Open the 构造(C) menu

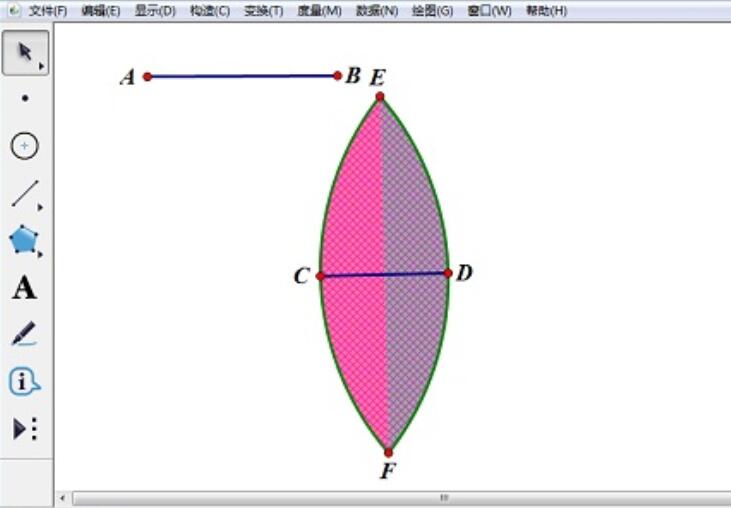point(210,11)
